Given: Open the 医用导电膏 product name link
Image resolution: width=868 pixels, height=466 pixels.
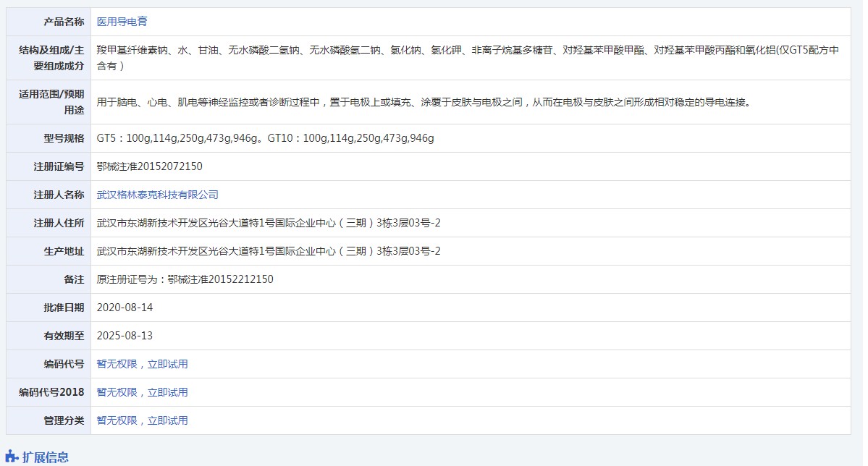Looking at the screenshot, I should [x=122, y=22].
